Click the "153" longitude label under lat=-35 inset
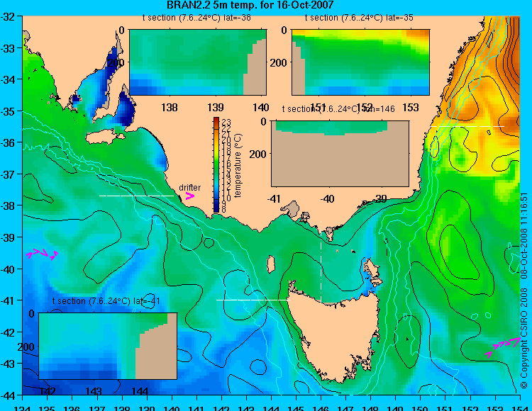 (411, 108)
